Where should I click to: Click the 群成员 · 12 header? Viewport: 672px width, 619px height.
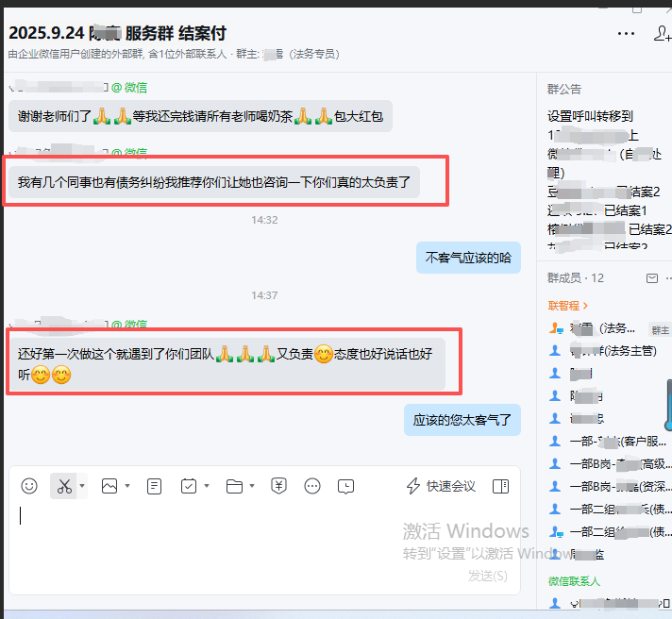tap(576, 278)
